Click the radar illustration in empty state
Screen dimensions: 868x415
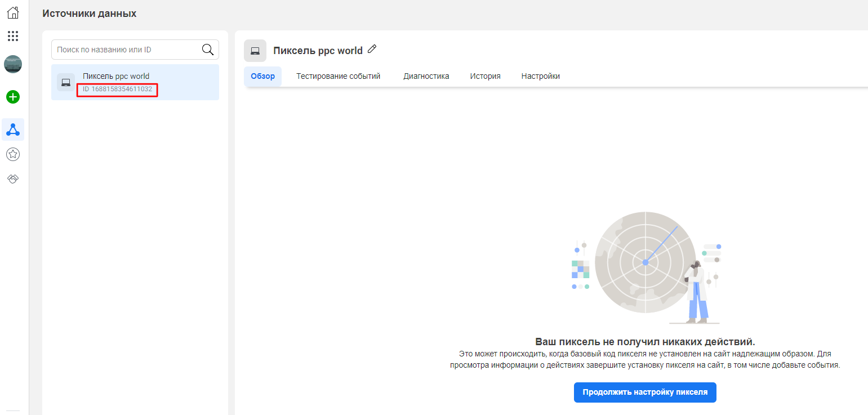pos(646,262)
